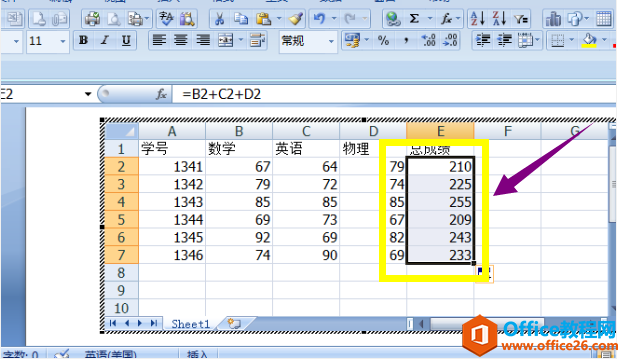Select the cell with header 英语
The image size is (625, 363).
[306, 149]
